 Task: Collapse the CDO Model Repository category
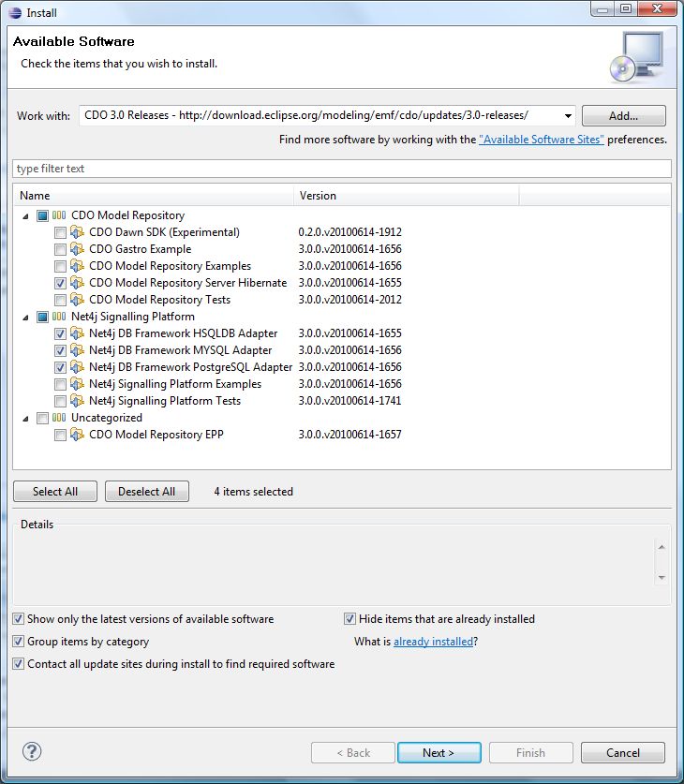coord(25,216)
